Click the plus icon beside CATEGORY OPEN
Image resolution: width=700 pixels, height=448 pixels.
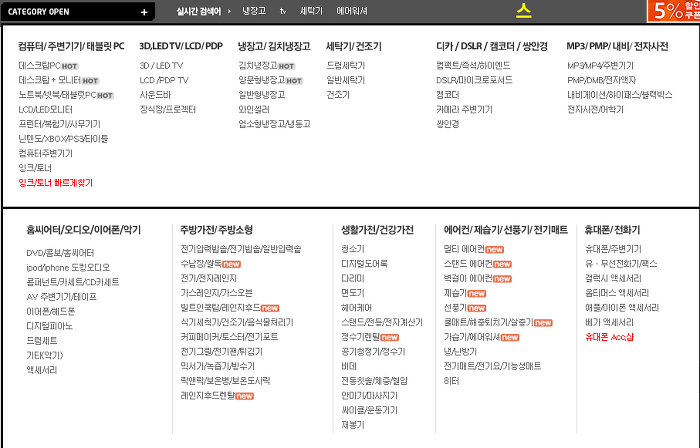point(144,12)
